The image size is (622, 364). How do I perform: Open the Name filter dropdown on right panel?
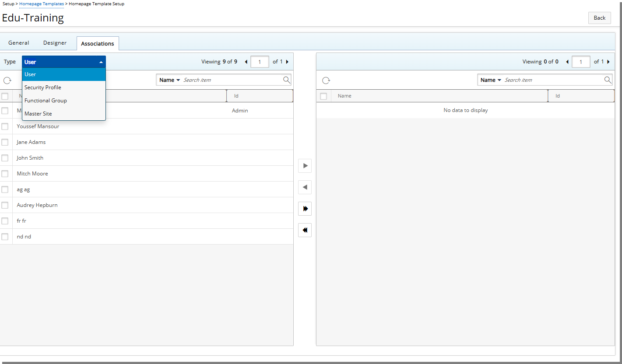pyautogui.click(x=490, y=80)
